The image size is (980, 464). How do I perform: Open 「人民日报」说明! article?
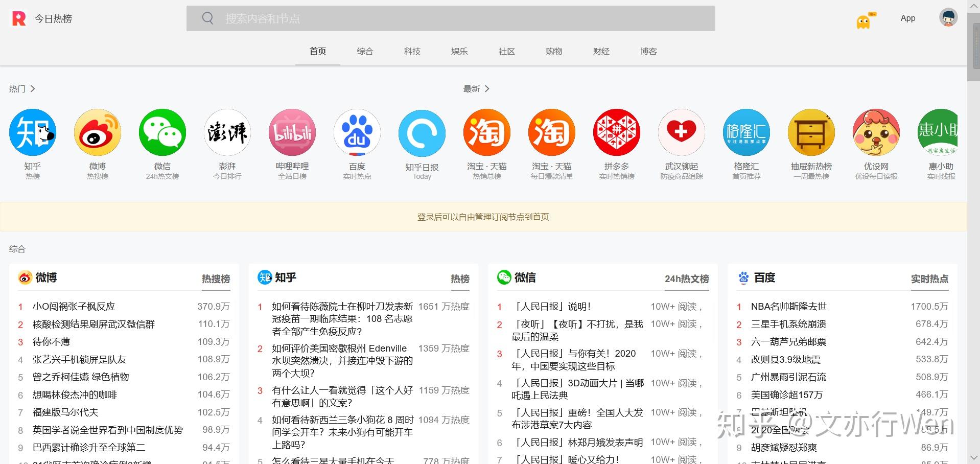[551, 307]
